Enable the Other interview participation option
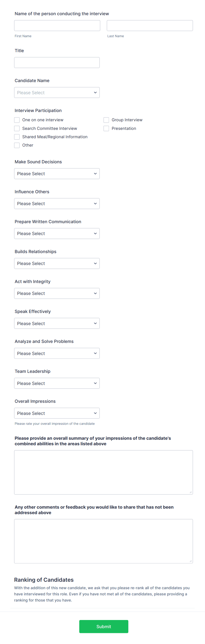This screenshot has height=644, width=205. [17, 145]
